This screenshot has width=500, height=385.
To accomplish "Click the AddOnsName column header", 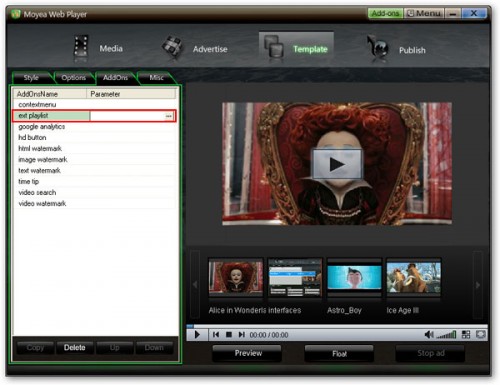I will [50, 94].
